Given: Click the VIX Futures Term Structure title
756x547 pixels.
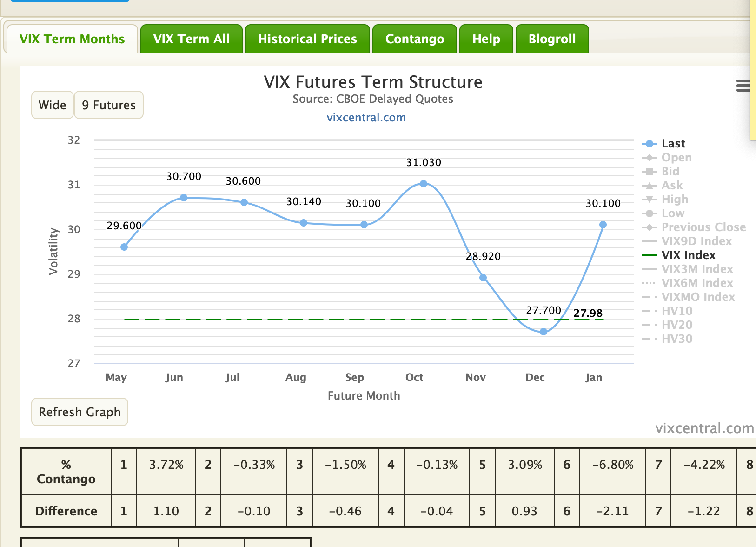Looking at the screenshot, I should 373,82.
